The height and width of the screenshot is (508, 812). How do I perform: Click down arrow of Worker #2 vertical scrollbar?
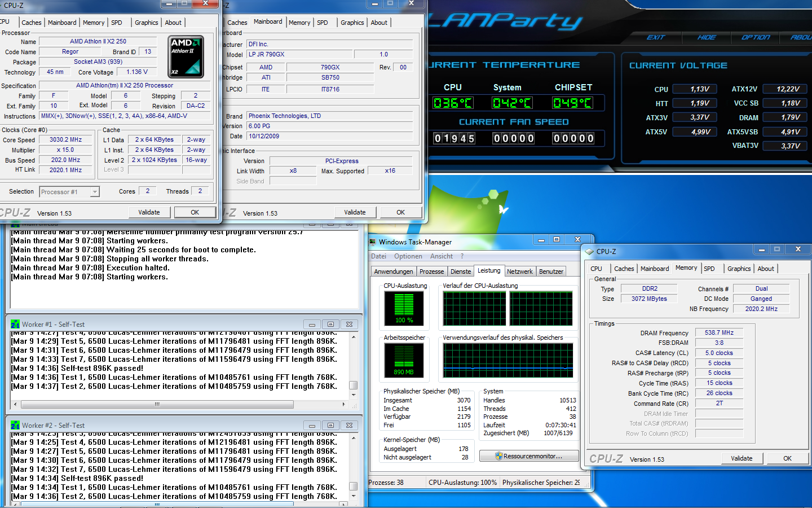click(354, 496)
